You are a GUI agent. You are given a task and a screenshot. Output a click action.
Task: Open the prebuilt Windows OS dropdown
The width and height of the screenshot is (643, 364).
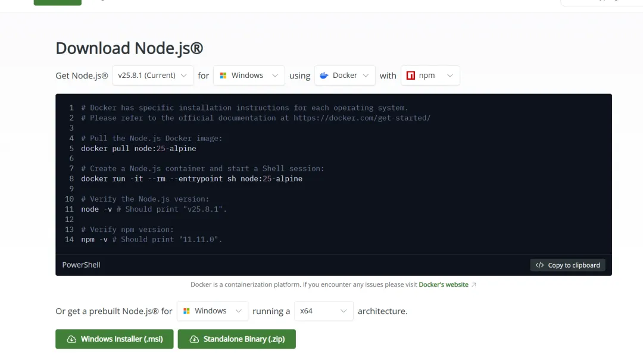pos(213,311)
